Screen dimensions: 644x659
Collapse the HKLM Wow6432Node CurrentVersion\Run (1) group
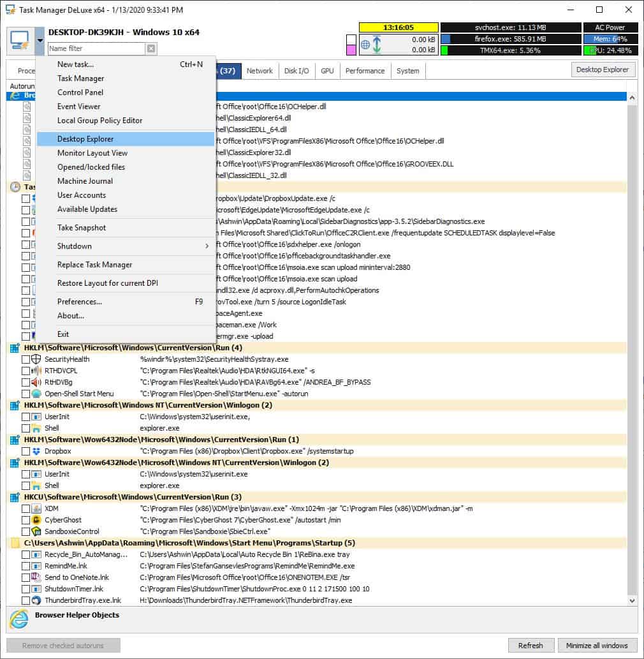[15, 440]
